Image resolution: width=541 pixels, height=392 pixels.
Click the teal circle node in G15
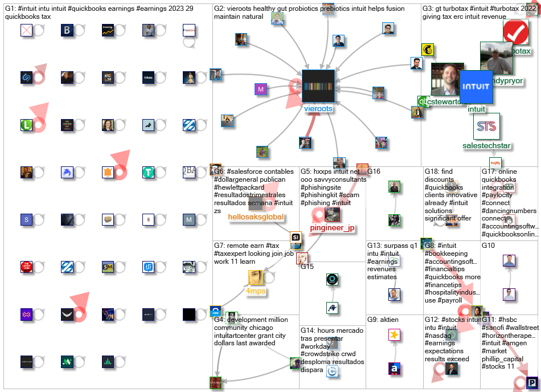(x=332, y=279)
